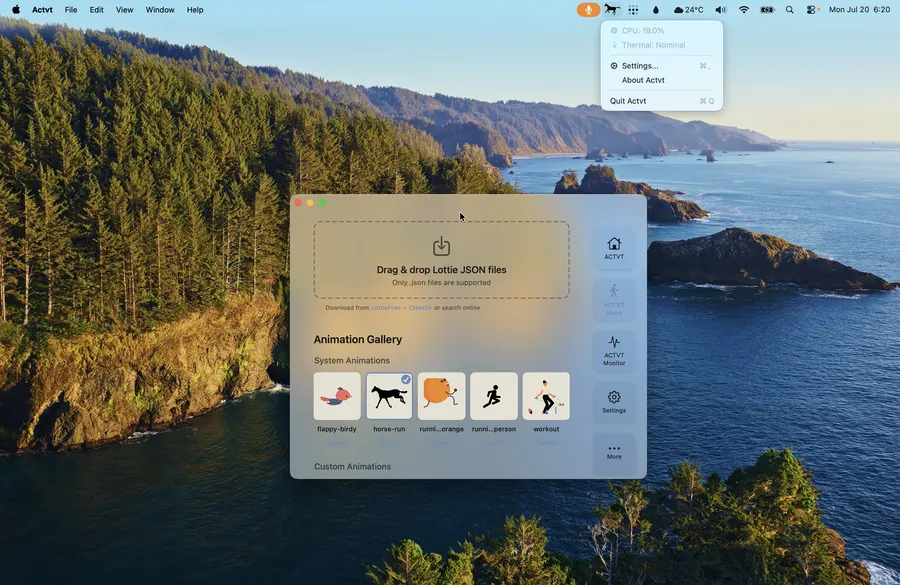Open the ACTVT home sidebar tab

coord(614,249)
